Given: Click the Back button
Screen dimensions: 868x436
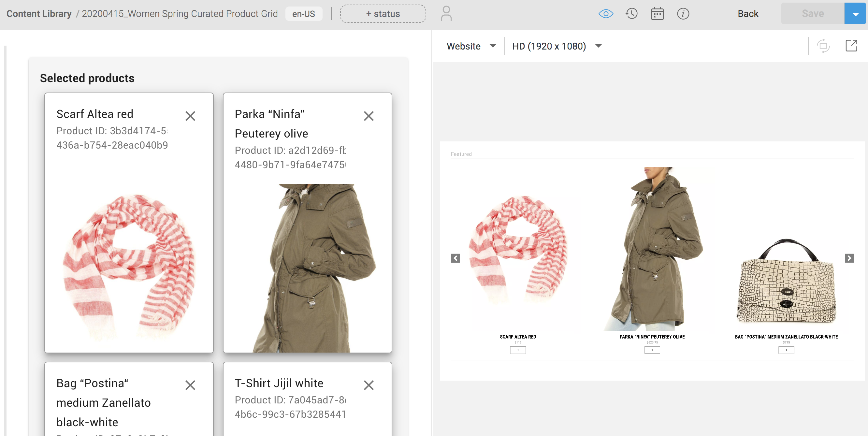Looking at the screenshot, I should pos(748,14).
